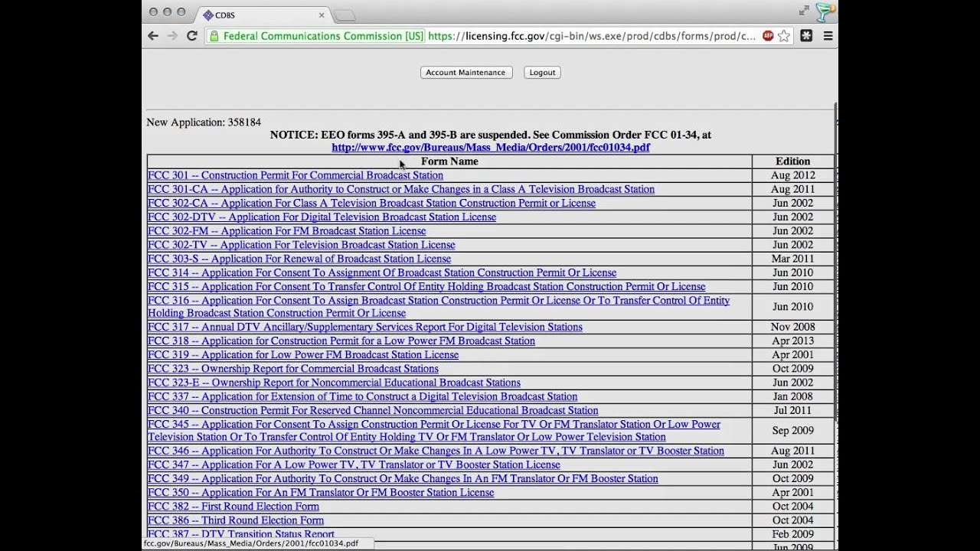Select the Nov 2008 edition cell
The height and width of the screenshot is (551, 980).
coord(792,327)
